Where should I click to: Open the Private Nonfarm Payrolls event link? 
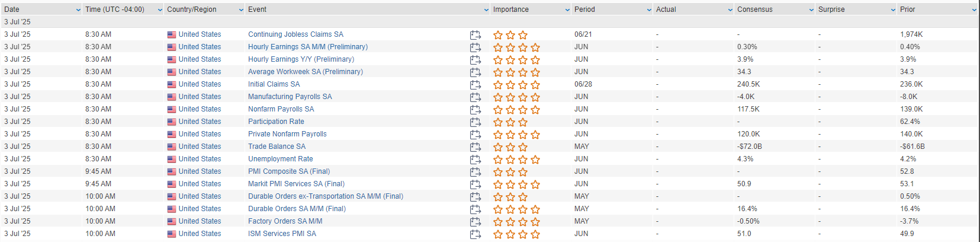[287, 134]
